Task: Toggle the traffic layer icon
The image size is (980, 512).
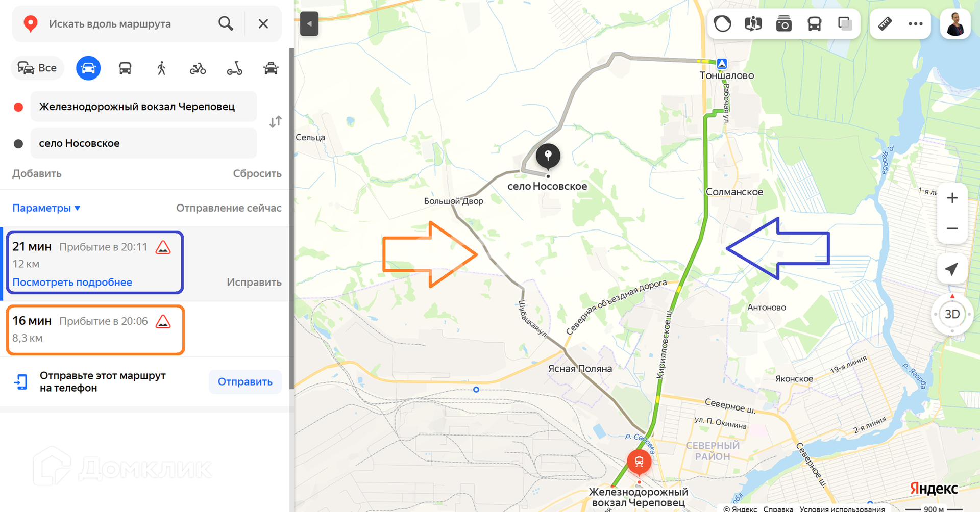Action: point(723,23)
